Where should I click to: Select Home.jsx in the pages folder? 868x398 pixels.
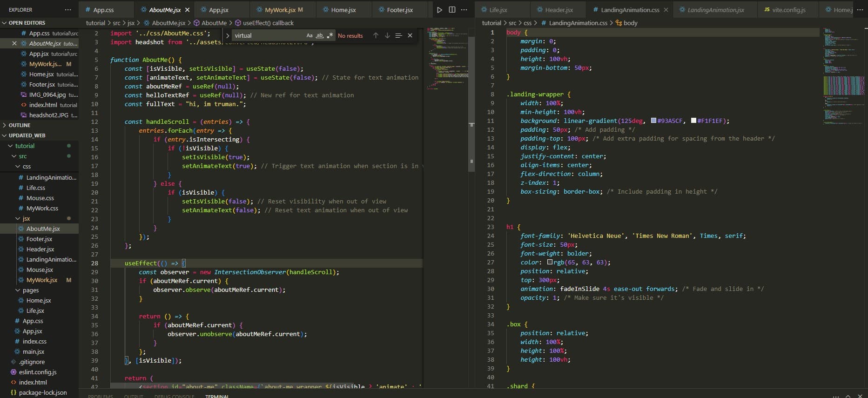39,300
